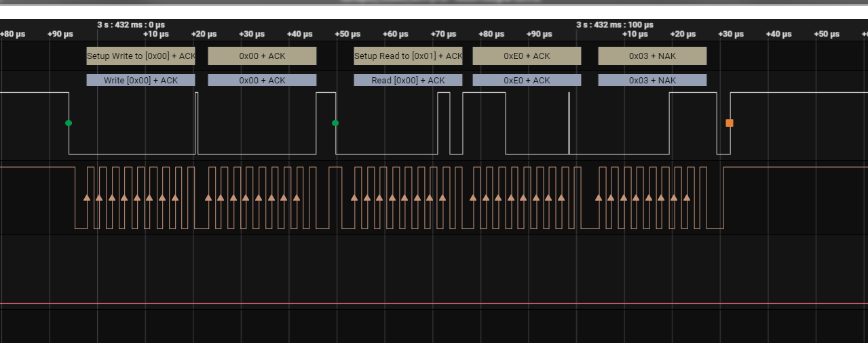This screenshot has height=343, width=868.
Task: Click the '3 s : 432 ms : 0 µs' time label
Action: click(131, 24)
